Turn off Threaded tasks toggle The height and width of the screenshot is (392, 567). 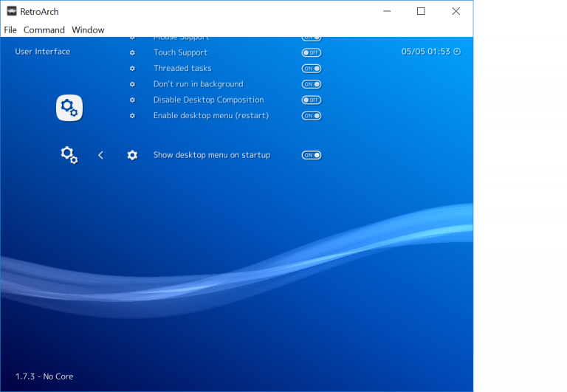312,69
